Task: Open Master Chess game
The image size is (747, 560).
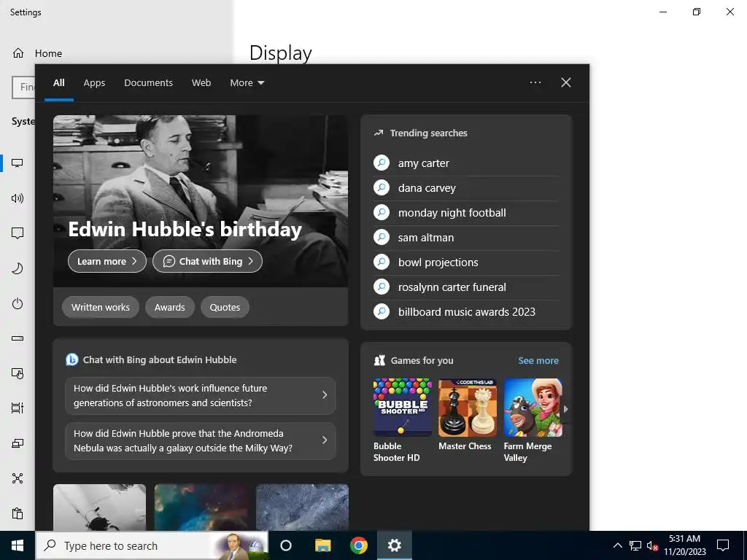Action: click(x=468, y=415)
